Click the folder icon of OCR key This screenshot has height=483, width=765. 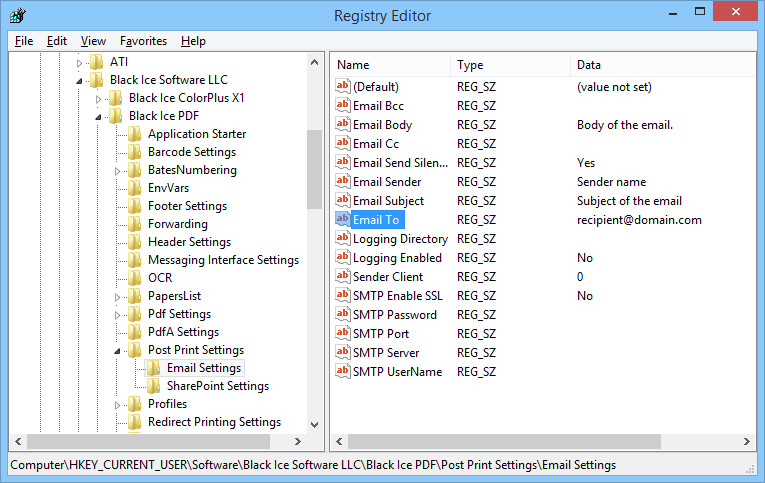click(x=135, y=278)
